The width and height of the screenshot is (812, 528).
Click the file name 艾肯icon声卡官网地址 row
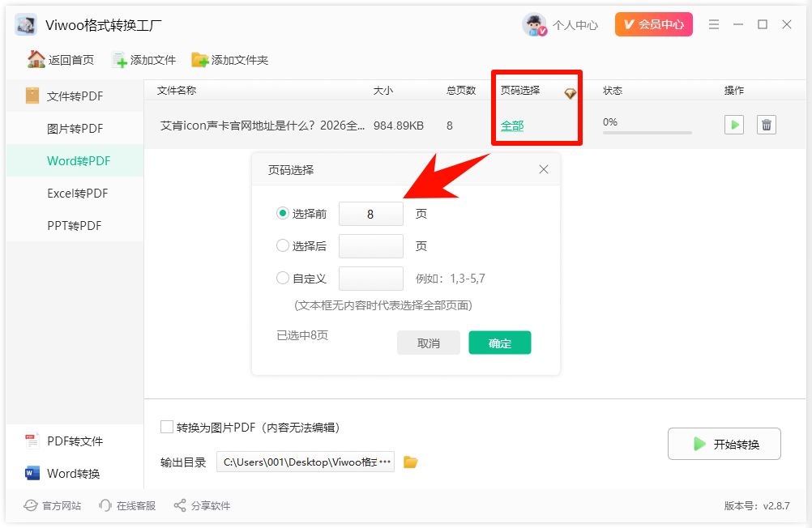tap(262, 126)
